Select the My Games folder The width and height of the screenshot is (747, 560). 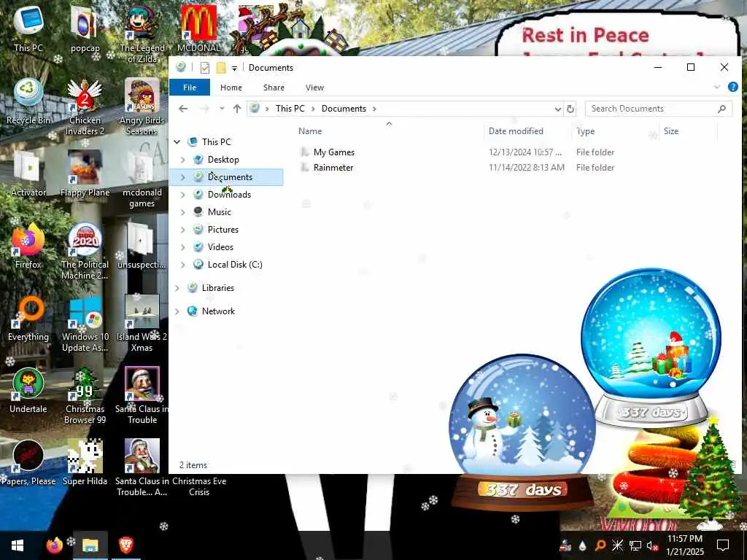(x=333, y=152)
